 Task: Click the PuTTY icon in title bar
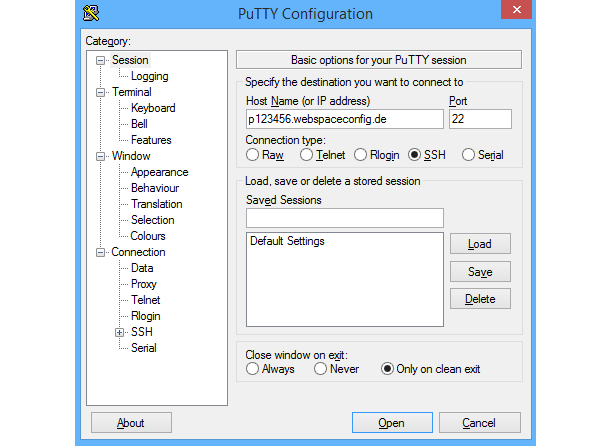click(x=91, y=13)
